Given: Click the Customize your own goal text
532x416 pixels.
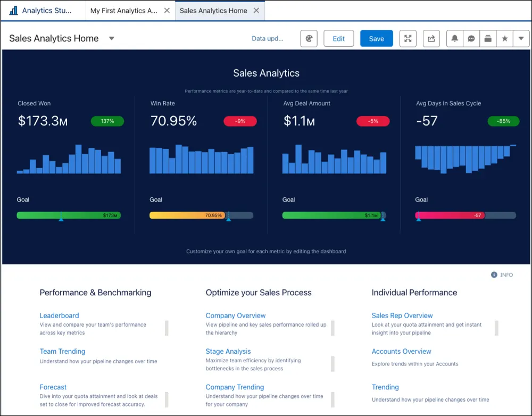Looking at the screenshot, I should pyautogui.click(x=266, y=252).
